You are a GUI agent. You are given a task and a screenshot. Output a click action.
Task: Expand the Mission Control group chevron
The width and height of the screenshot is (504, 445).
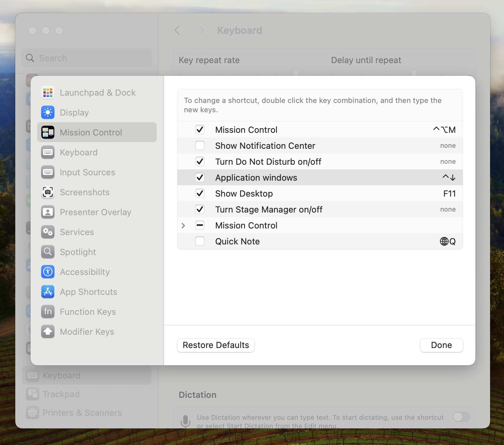point(183,225)
